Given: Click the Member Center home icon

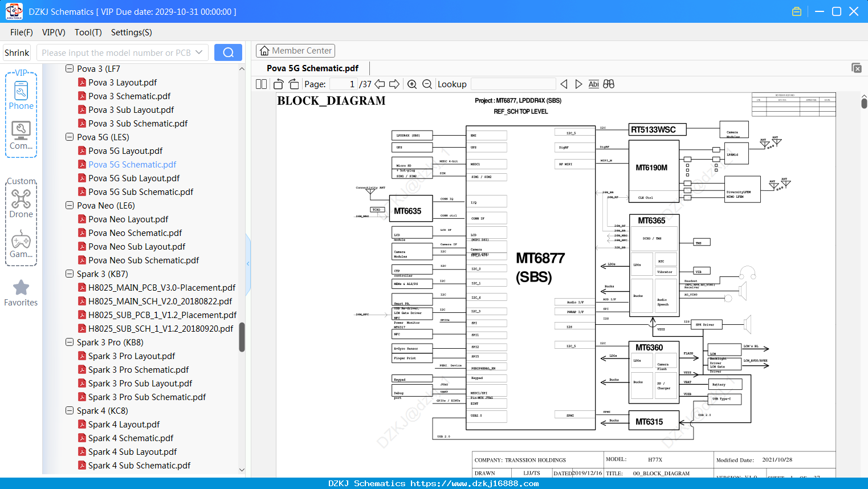Looking at the screenshot, I should 264,51.
